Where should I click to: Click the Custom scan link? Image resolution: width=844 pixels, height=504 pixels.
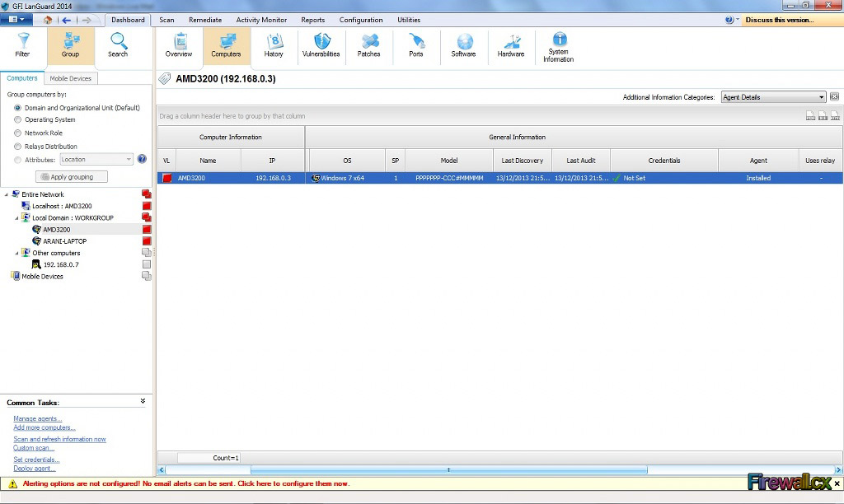tap(33, 448)
